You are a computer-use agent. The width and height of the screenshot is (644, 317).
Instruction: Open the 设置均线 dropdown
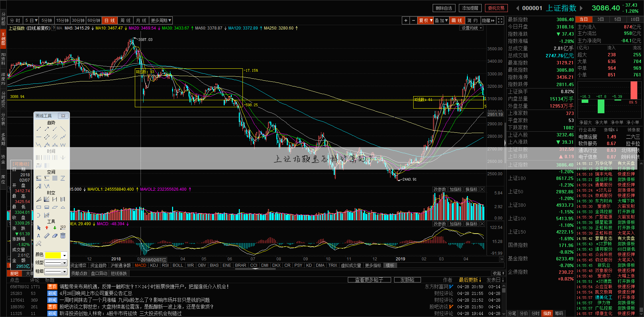pyautogui.click(x=472, y=28)
